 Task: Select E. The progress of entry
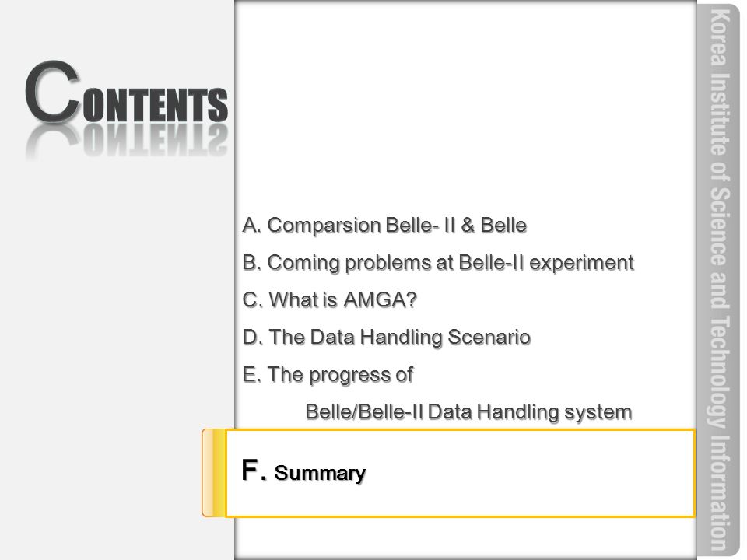point(328,375)
